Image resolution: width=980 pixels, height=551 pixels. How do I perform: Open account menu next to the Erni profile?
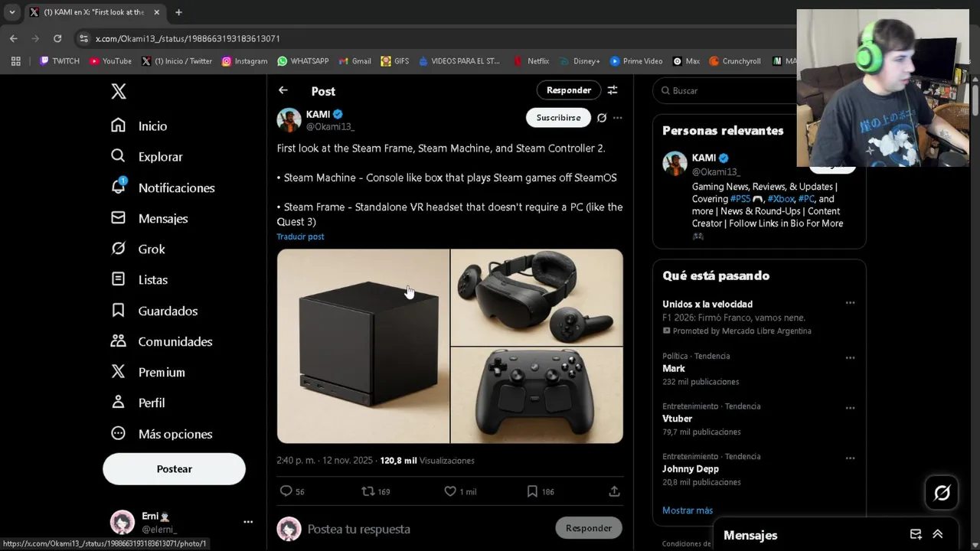[248, 522]
